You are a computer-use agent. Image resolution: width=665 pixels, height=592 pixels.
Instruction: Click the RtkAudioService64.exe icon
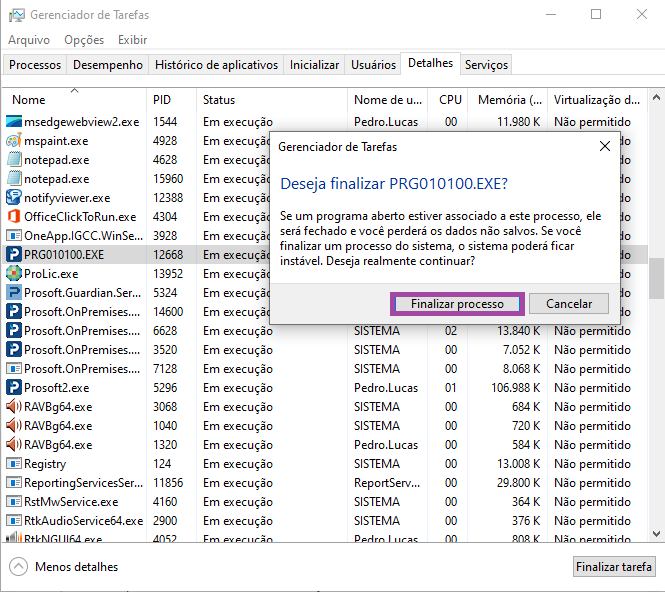[x=14, y=521]
